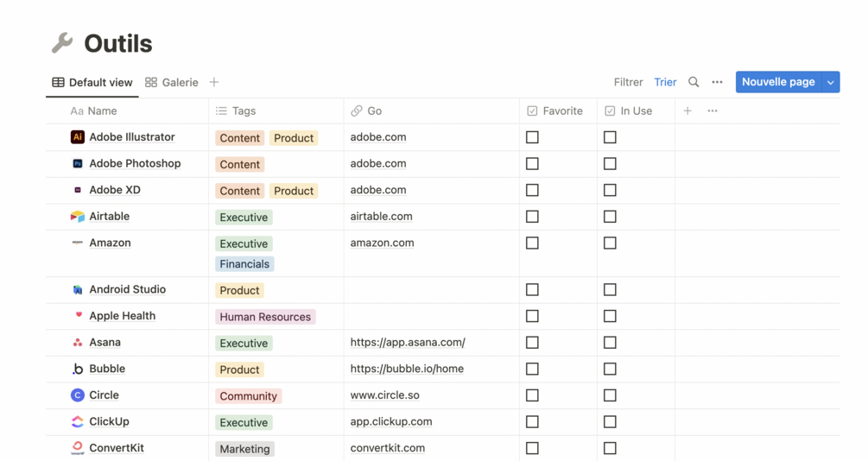The width and height of the screenshot is (868, 461).
Task: Switch to the Galerie view tab
Action: 172,82
